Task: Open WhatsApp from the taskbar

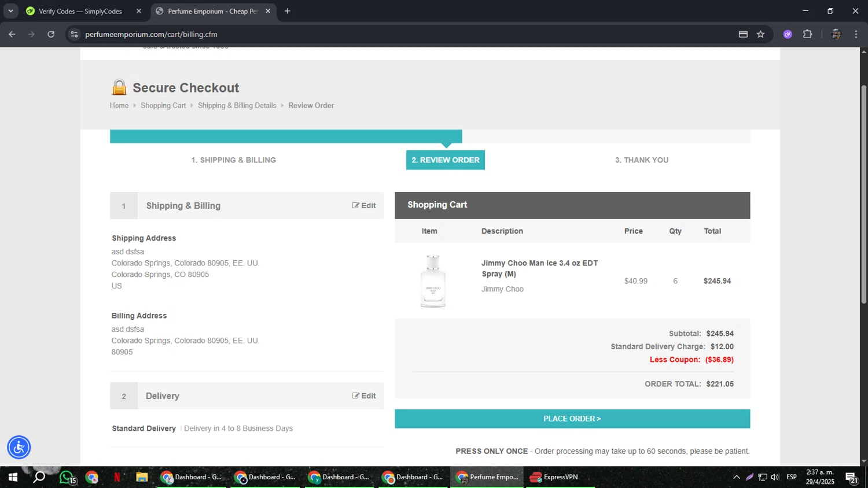Action: coord(67,477)
